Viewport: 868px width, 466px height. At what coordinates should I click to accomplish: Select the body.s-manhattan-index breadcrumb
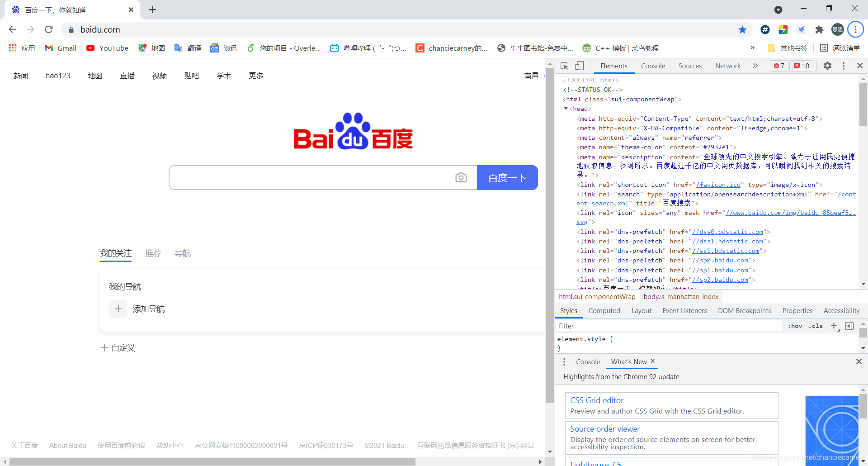point(681,297)
